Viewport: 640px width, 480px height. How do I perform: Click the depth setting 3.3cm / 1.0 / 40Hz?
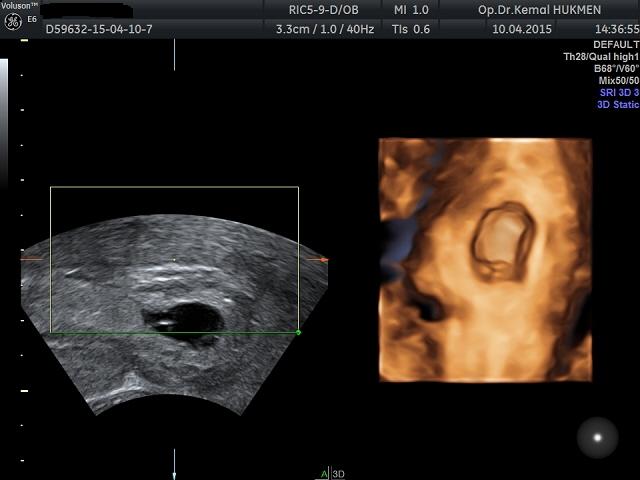[x=325, y=29]
